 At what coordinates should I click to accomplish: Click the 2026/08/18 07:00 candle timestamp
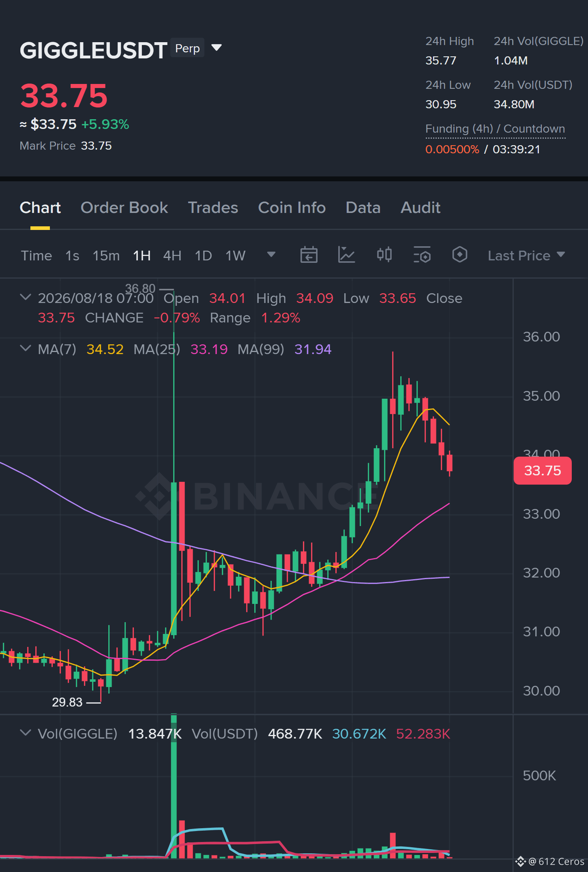(96, 298)
